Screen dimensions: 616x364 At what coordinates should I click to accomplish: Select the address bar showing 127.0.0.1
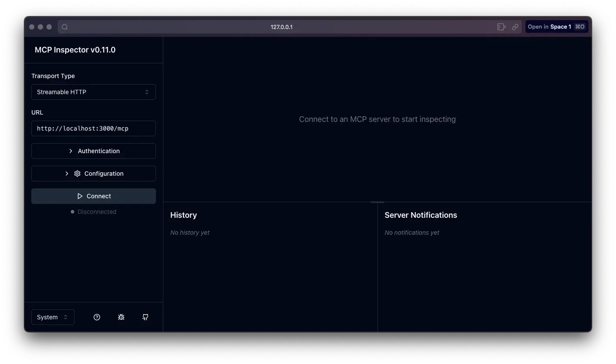[282, 26]
